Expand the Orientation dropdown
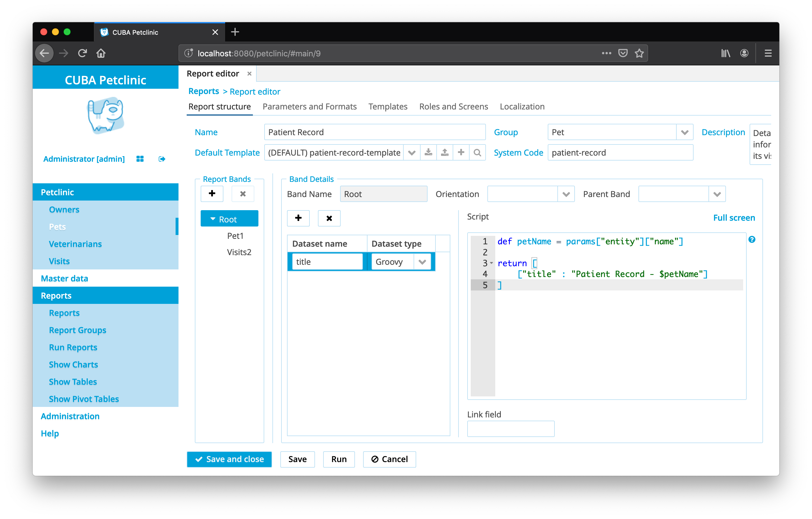The width and height of the screenshot is (812, 519). pos(566,194)
